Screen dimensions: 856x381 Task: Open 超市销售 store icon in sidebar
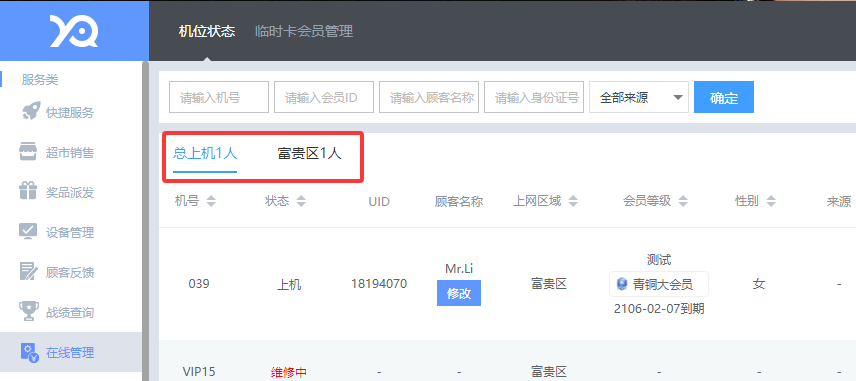[28, 152]
